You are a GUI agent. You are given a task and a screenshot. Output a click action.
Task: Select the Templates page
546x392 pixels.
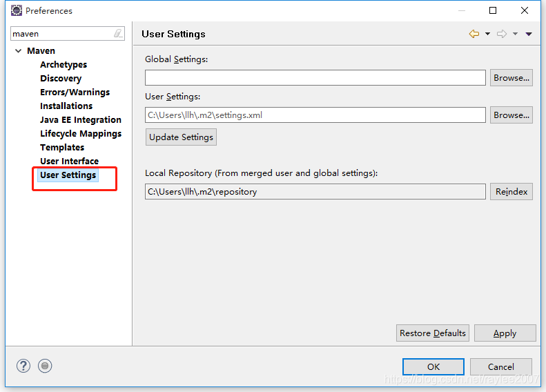pos(62,147)
